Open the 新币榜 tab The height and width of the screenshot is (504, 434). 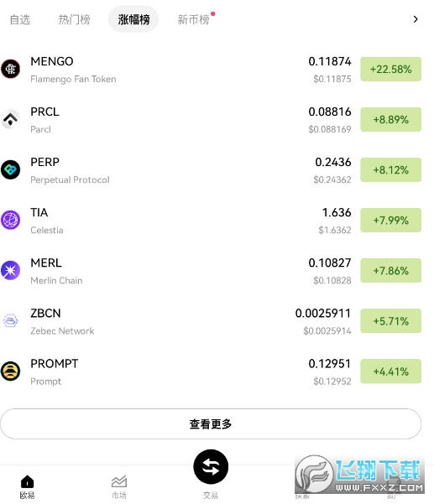193,19
